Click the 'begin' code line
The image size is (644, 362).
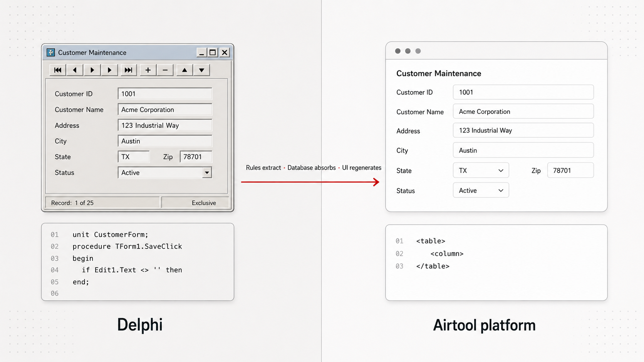[x=83, y=258]
